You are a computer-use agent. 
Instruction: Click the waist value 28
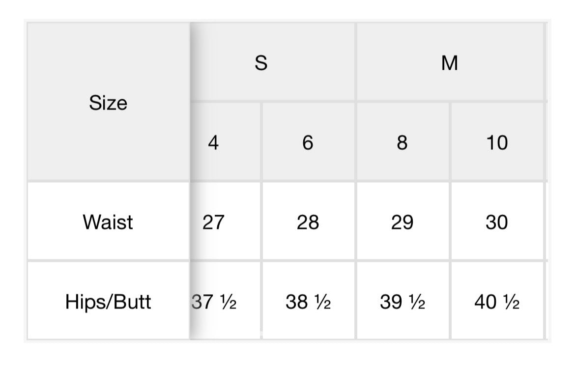click(x=308, y=222)
